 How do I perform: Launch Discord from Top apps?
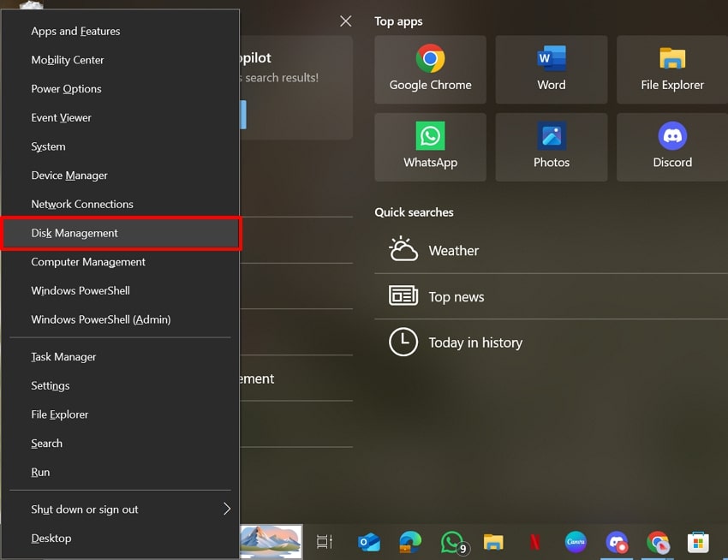[672, 146]
